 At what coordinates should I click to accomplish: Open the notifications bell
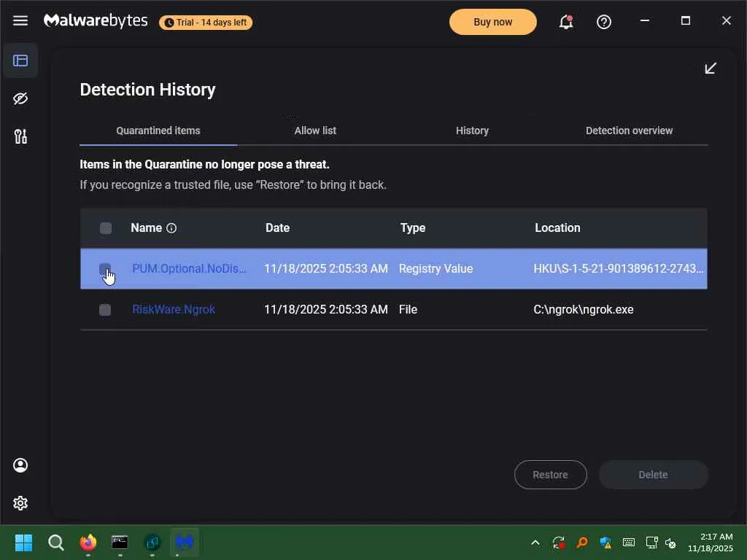(565, 22)
